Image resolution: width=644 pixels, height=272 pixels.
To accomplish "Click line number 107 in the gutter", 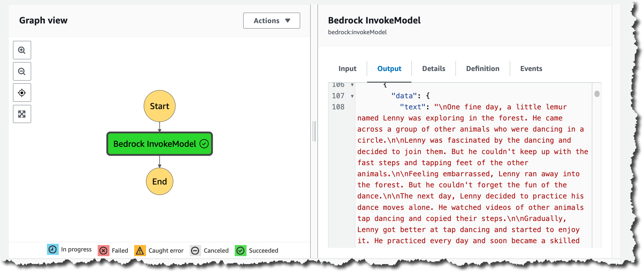I will (x=338, y=96).
